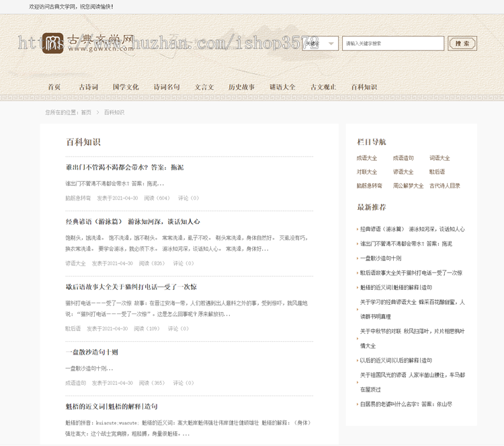Select 文言文 in the navigation bar
This screenshot has height=446, width=504.
click(204, 87)
